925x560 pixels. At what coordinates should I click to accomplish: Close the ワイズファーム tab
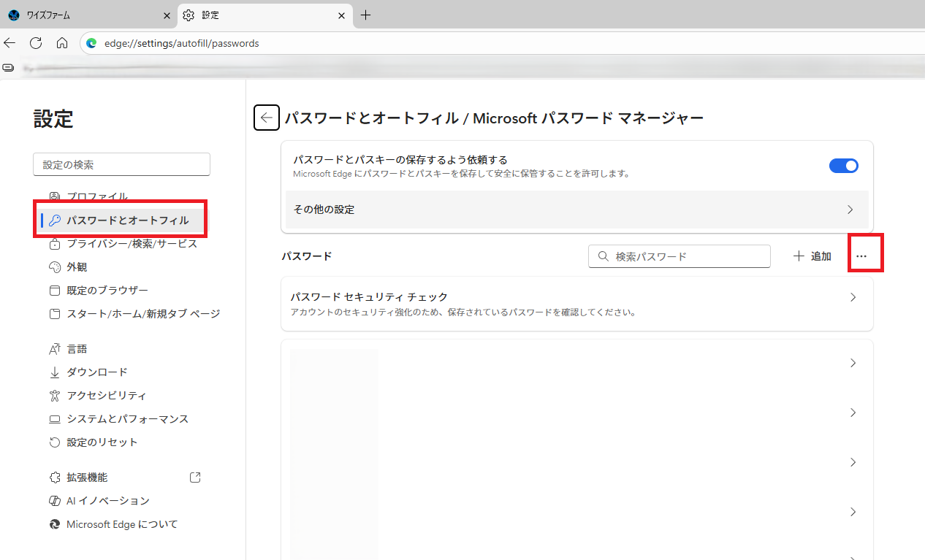[x=167, y=15]
